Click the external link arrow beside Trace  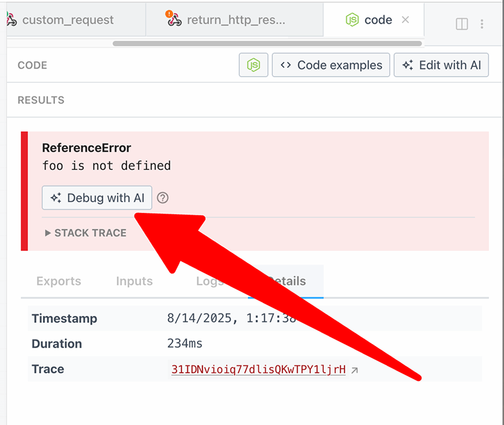pyautogui.click(x=354, y=370)
